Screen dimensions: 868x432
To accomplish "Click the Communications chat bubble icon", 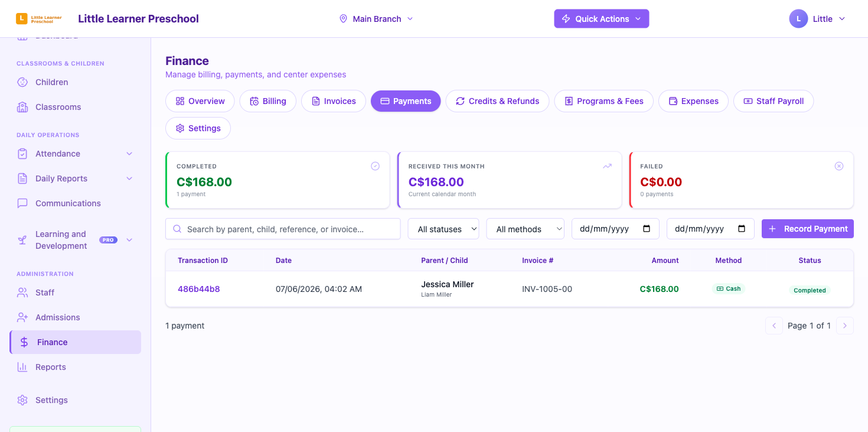I will click(x=22, y=203).
